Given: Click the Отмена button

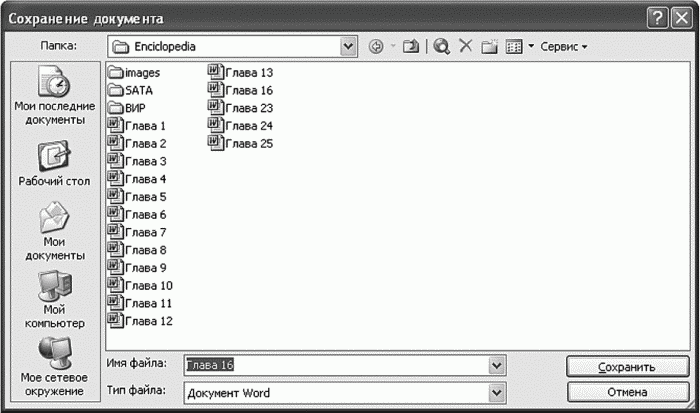Looking at the screenshot, I should click(x=626, y=392).
